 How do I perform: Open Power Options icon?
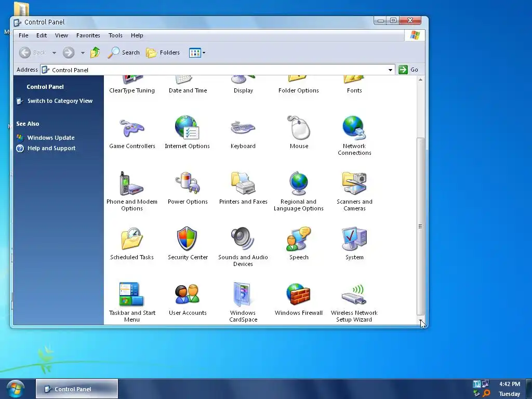[188, 183]
